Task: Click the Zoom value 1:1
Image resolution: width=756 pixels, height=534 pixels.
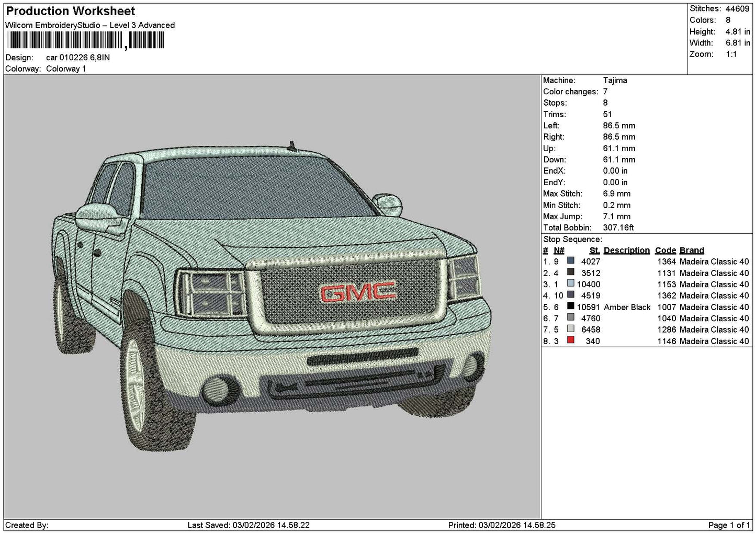Action: (731, 54)
